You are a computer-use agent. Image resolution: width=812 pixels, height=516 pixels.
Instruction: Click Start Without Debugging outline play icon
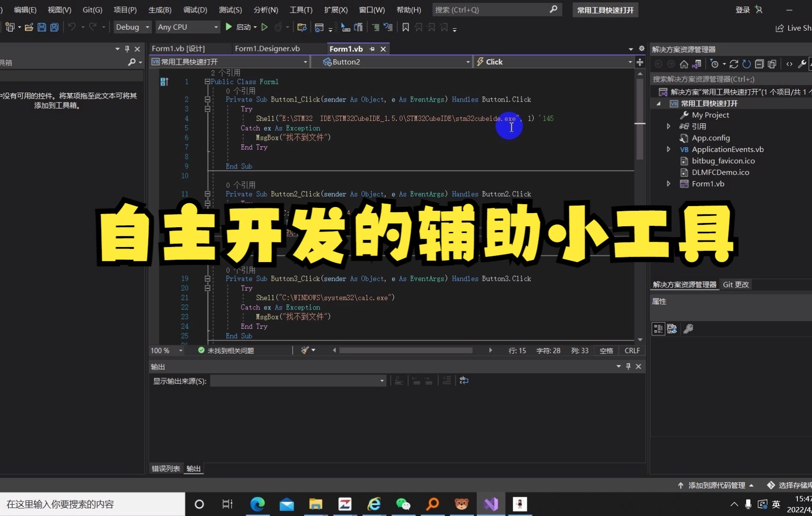coord(265,27)
